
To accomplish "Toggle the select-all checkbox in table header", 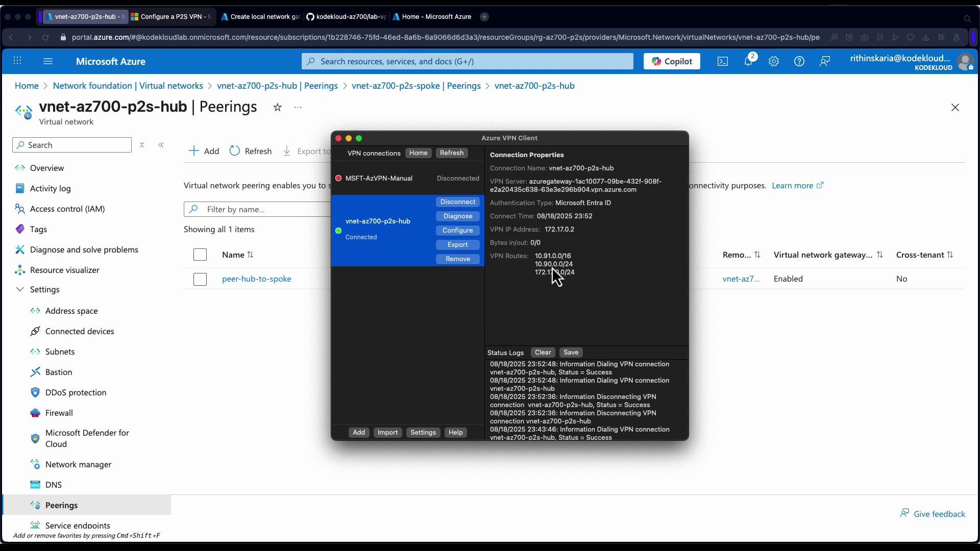I will 200,255.
